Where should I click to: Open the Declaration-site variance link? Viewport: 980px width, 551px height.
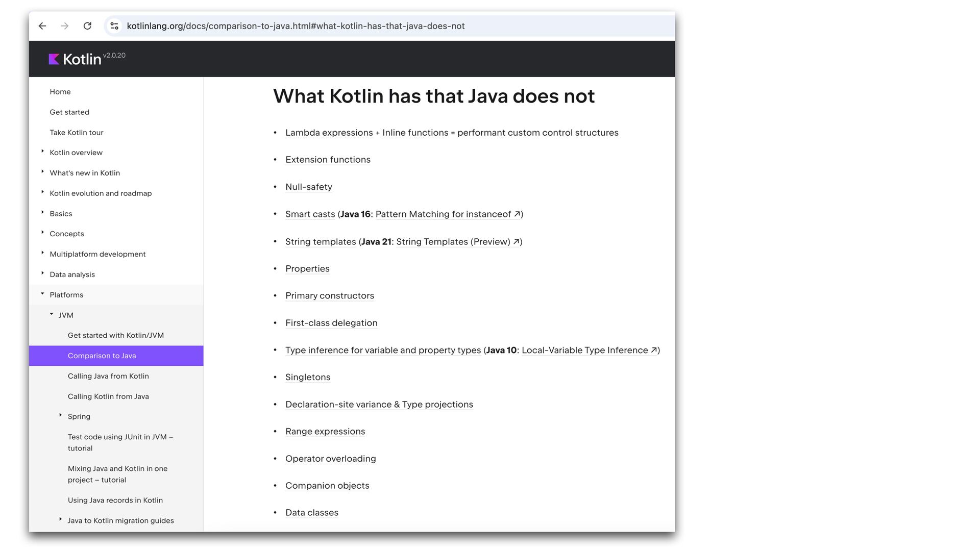(x=338, y=405)
